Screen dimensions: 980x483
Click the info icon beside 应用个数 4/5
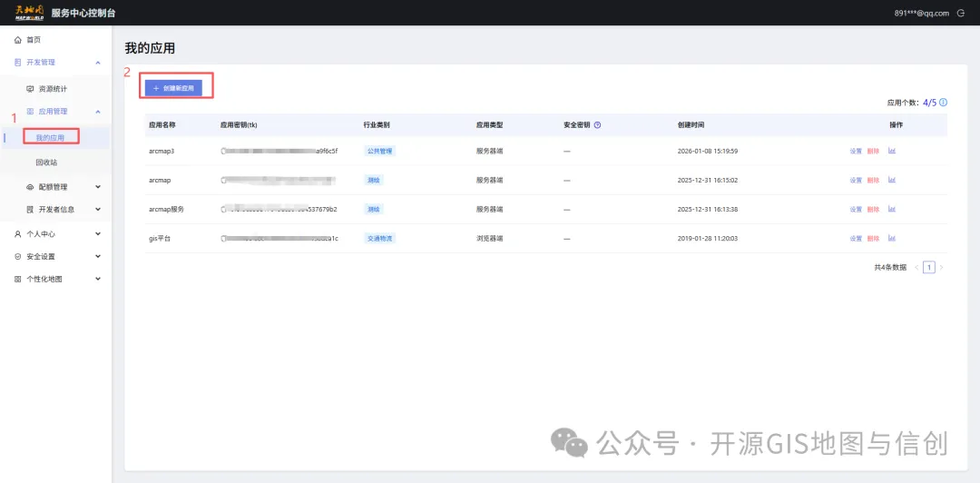[944, 103]
